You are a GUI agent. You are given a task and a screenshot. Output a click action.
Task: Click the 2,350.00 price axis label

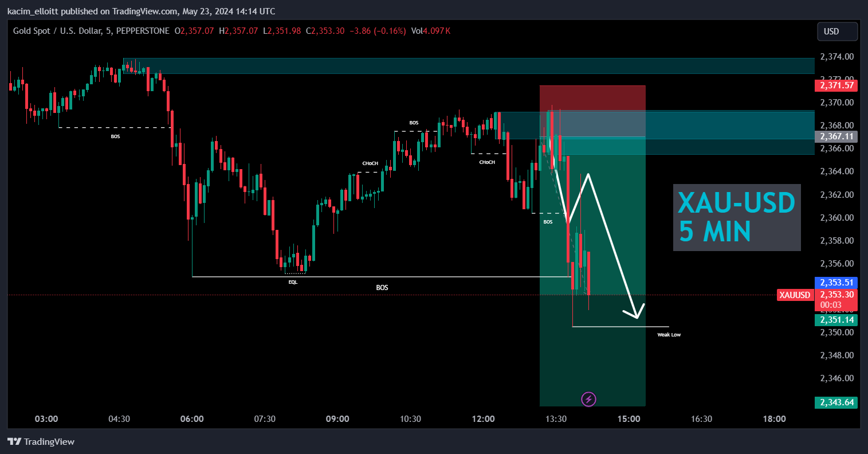point(836,332)
